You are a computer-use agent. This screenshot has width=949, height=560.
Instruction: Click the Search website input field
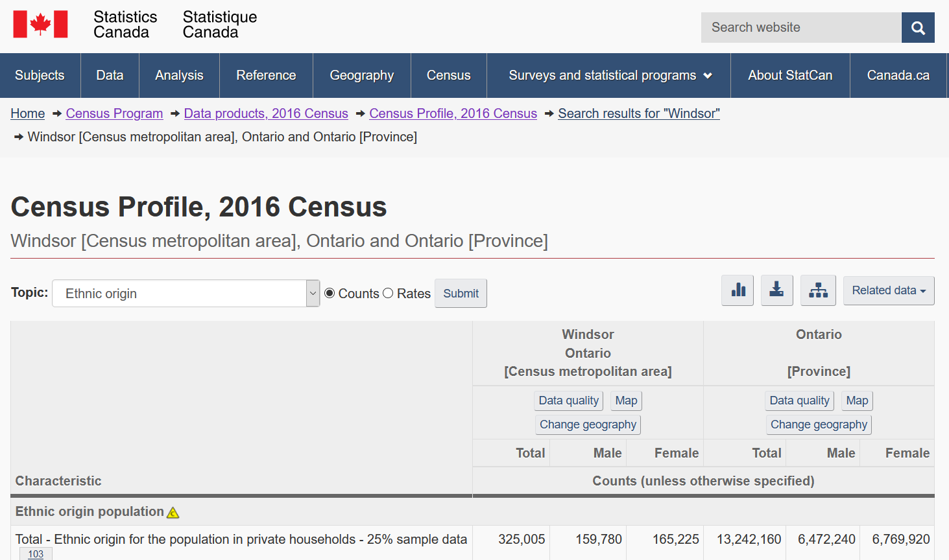tap(801, 27)
